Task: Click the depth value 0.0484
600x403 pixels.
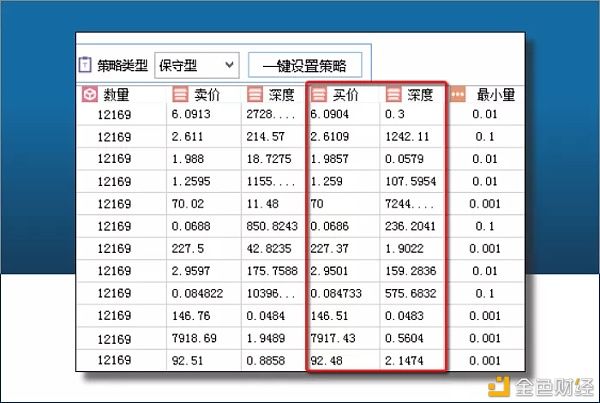Action: pos(266,316)
